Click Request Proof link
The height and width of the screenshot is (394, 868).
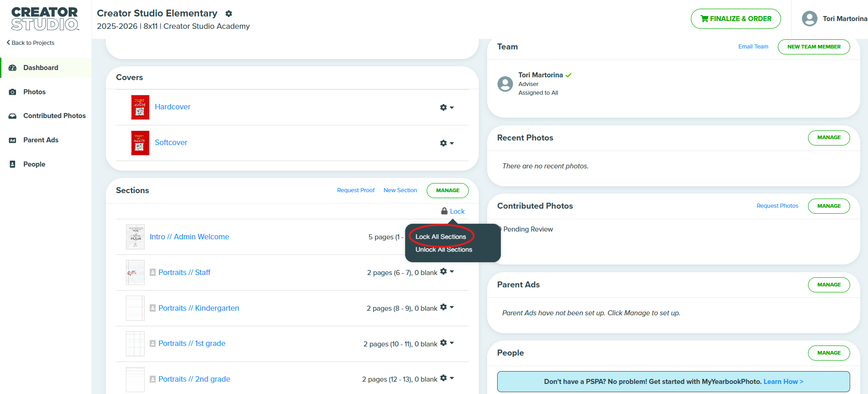click(x=356, y=190)
